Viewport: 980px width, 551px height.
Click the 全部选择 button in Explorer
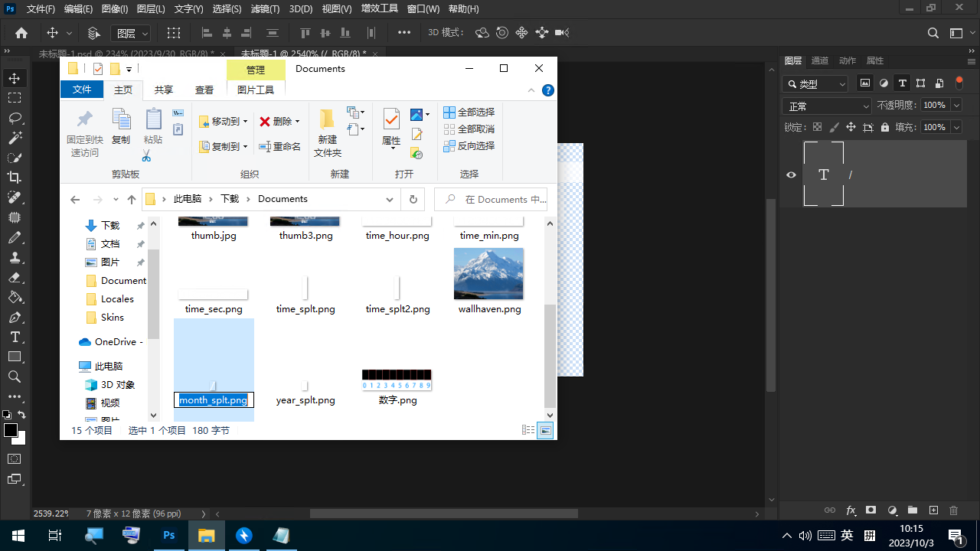point(469,112)
